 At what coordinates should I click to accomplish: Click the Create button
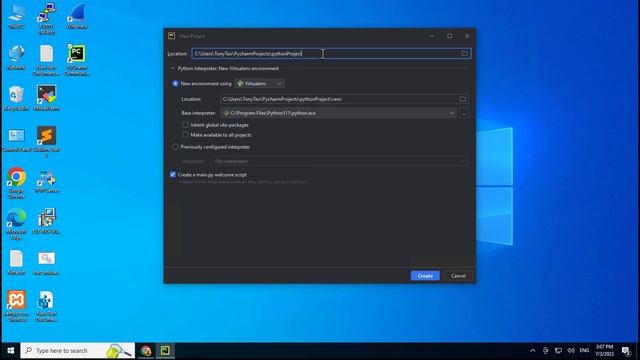coord(425,276)
